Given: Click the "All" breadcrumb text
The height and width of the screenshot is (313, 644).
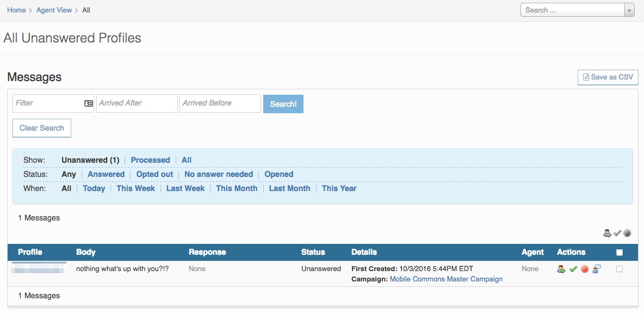Looking at the screenshot, I should click(86, 10).
